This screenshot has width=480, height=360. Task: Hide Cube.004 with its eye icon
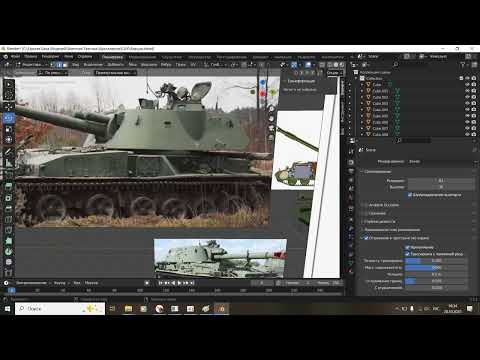pos(467,109)
